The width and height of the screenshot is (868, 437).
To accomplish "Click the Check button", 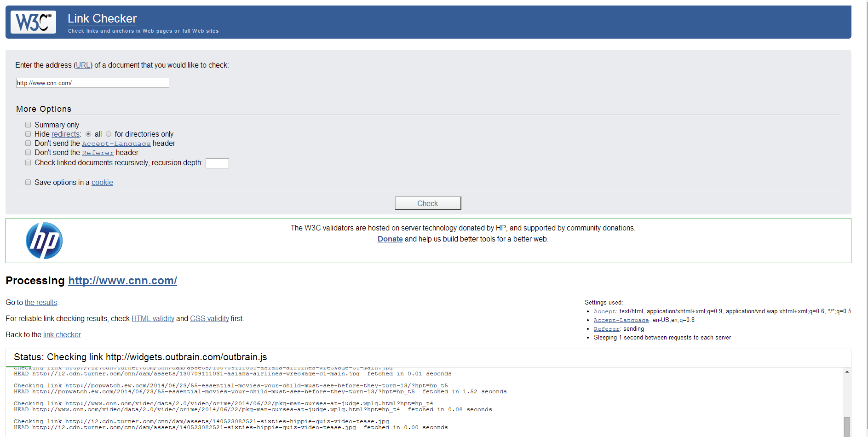I will [x=428, y=203].
